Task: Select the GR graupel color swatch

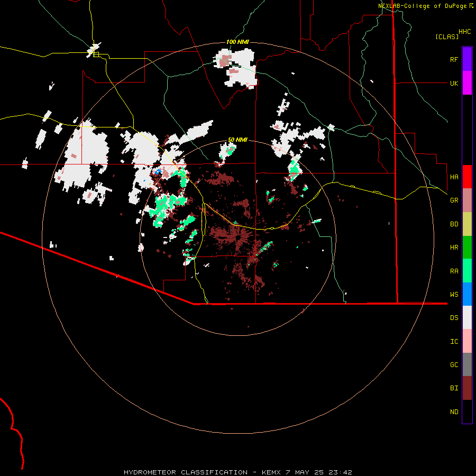Action: (x=467, y=200)
